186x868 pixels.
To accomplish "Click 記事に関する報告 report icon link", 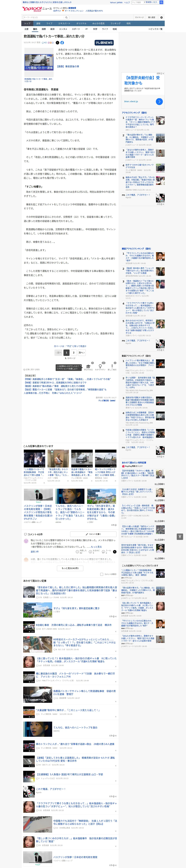I will (31, 370).
